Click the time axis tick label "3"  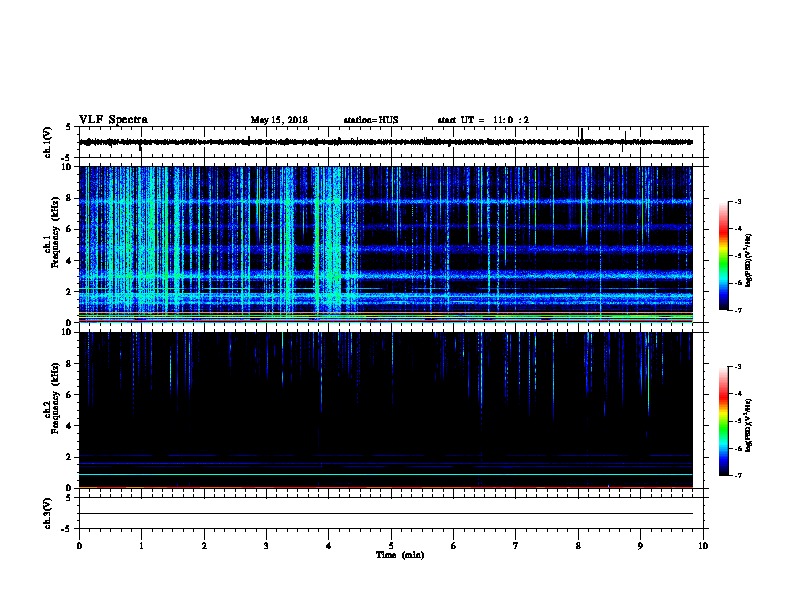click(266, 545)
